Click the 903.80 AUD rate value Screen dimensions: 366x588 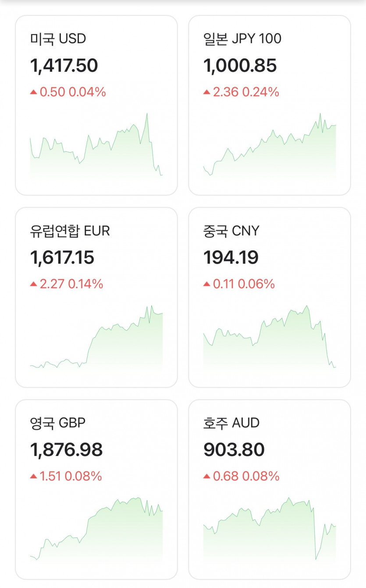click(234, 449)
